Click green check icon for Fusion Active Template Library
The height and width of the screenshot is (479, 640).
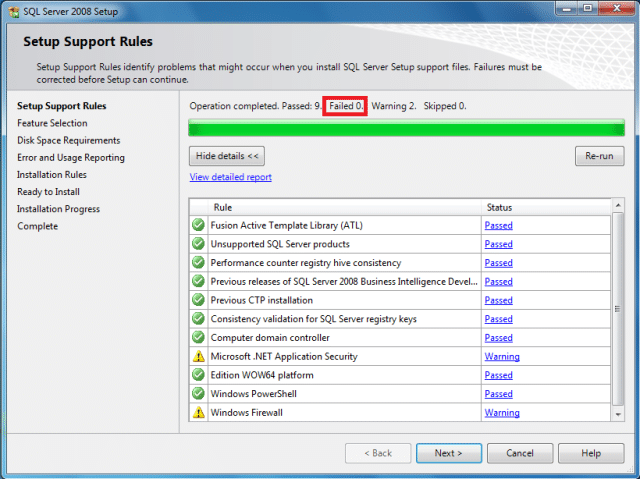(198, 225)
